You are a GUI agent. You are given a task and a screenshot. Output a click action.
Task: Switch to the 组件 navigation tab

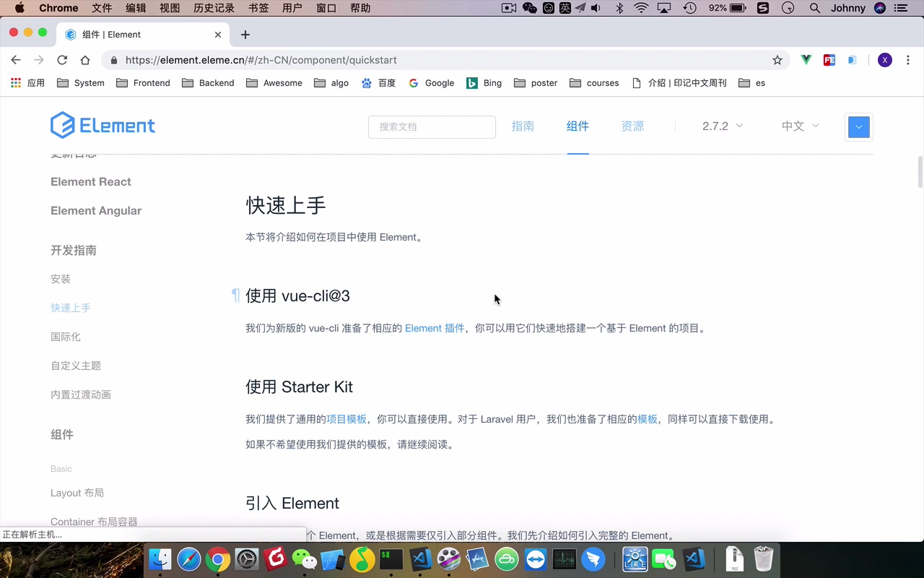coord(577,126)
